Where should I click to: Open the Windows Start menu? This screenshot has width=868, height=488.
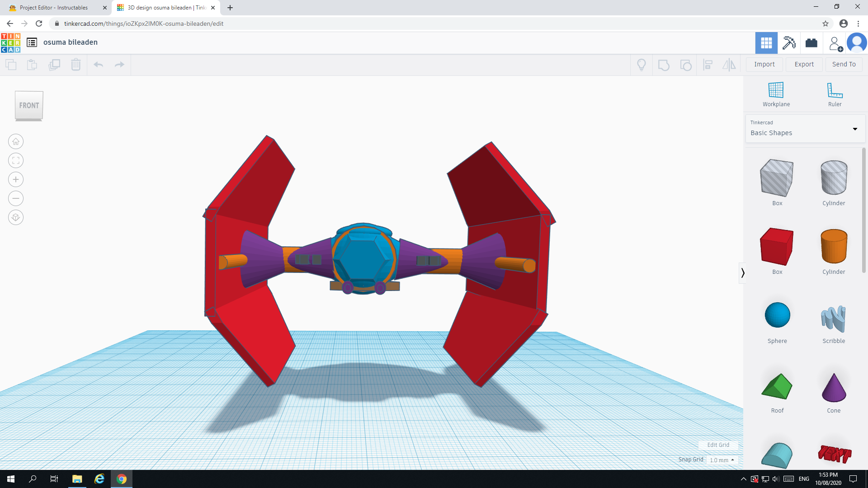[x=11, y=479]
